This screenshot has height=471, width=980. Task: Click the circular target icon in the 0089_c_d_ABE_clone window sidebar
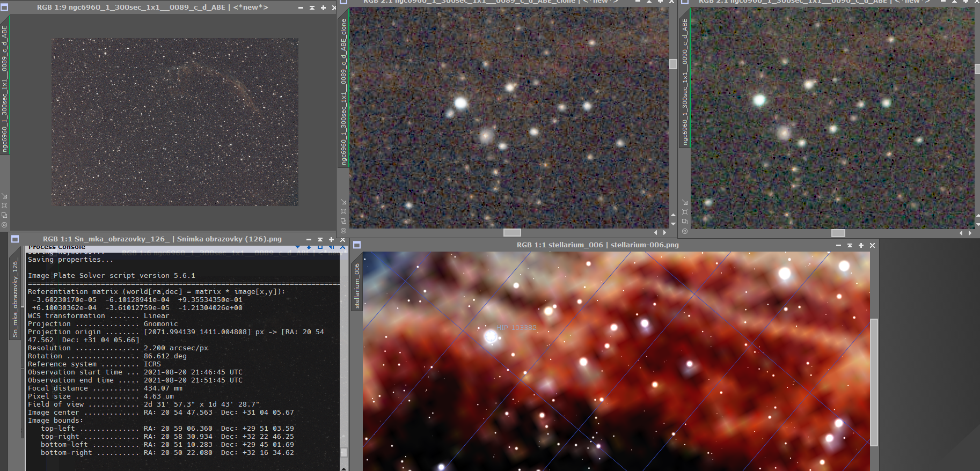(x=343, y=231)
